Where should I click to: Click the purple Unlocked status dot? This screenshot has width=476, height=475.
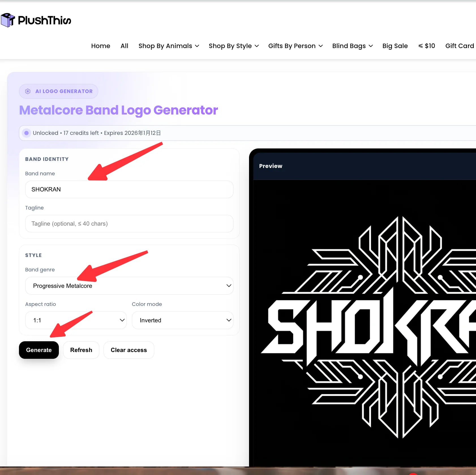pyautogui.click(x=26, y=133)
